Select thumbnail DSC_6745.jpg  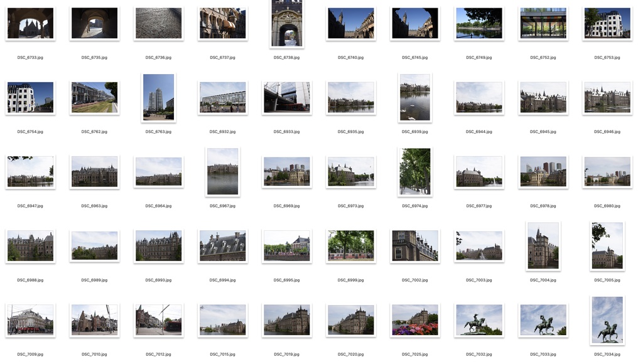coord(415,23)
